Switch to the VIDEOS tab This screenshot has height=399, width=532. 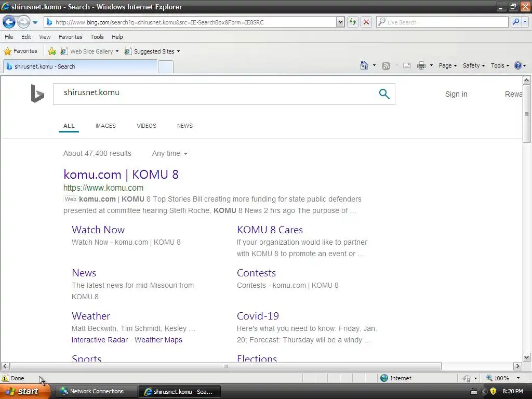tap(146, 126)
